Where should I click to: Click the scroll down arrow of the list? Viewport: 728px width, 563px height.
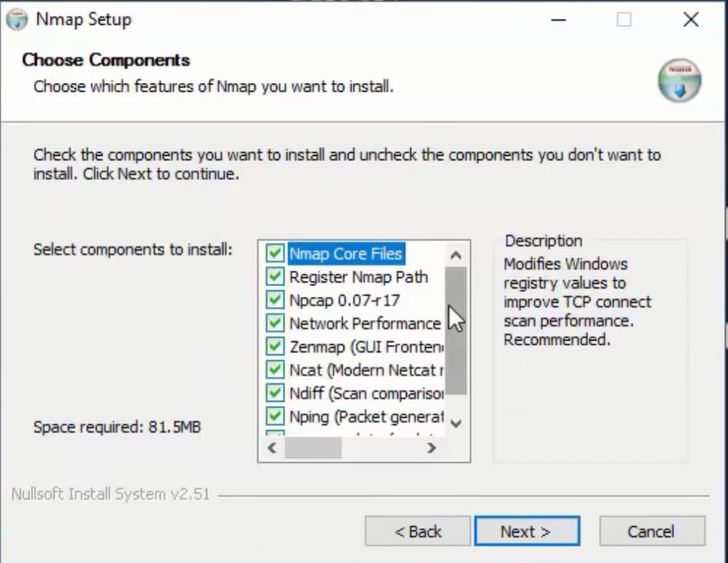pyautogui.click(x=456, y=424)
